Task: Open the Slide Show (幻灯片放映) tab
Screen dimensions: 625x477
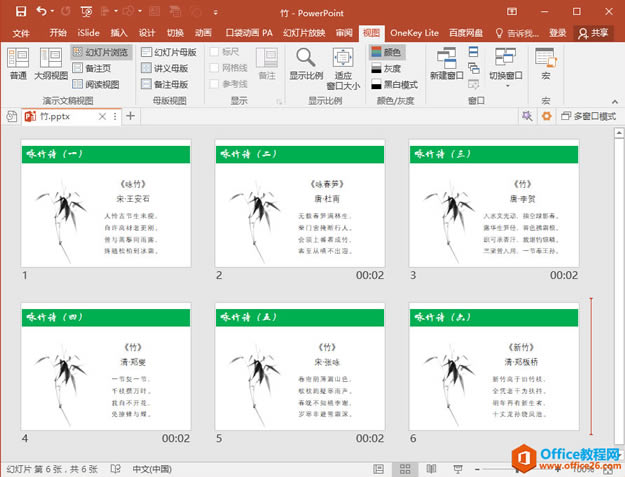Action: (x=304, y=33)
